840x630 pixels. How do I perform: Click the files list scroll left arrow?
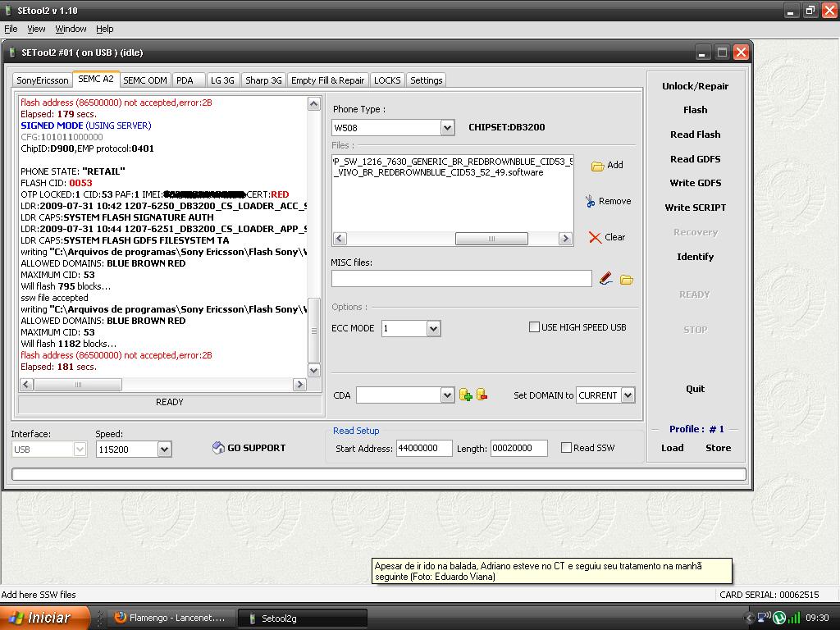point(340,239)
